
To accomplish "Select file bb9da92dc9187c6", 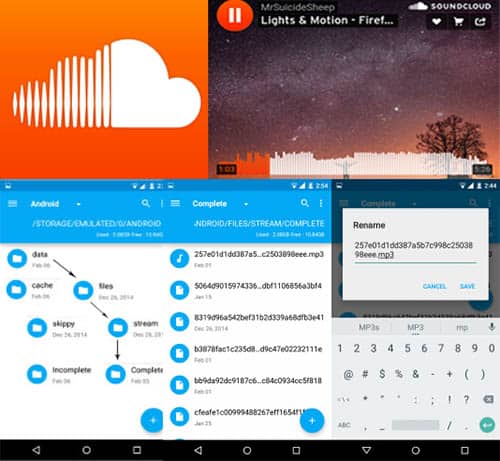I will tap(247, 385).
